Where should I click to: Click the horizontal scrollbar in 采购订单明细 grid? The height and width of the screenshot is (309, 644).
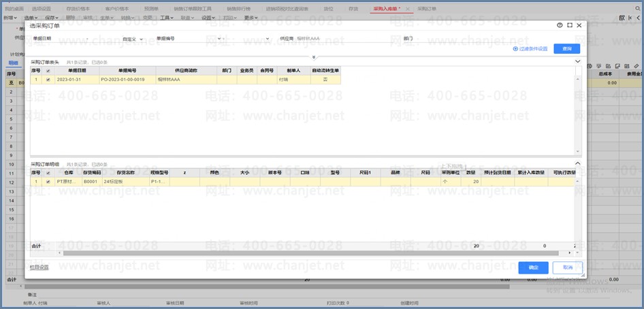pos(310,253)
